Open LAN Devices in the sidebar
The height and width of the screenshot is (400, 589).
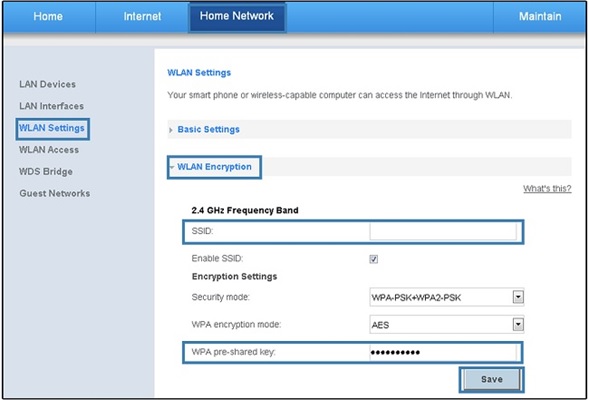tap(47, 84)
